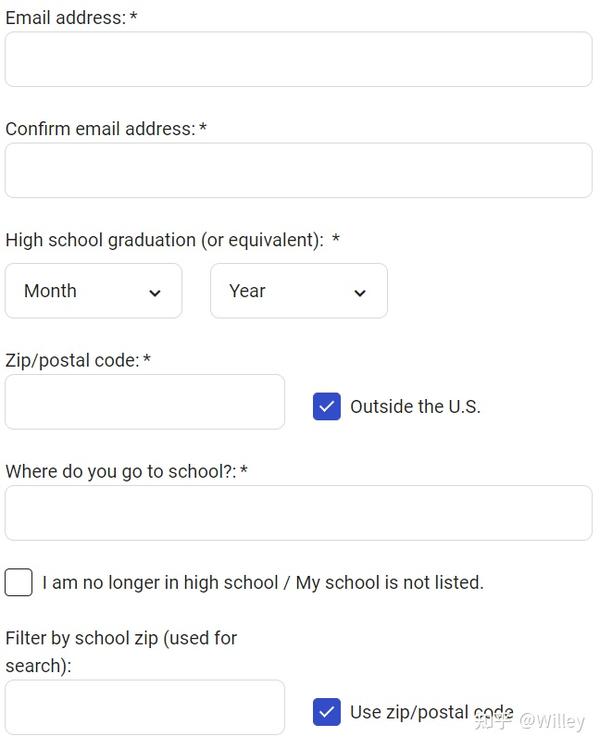Click the "Outside the U.S." label text
The height and width of the screenshot is (749, 600).
tap(415, 406)
